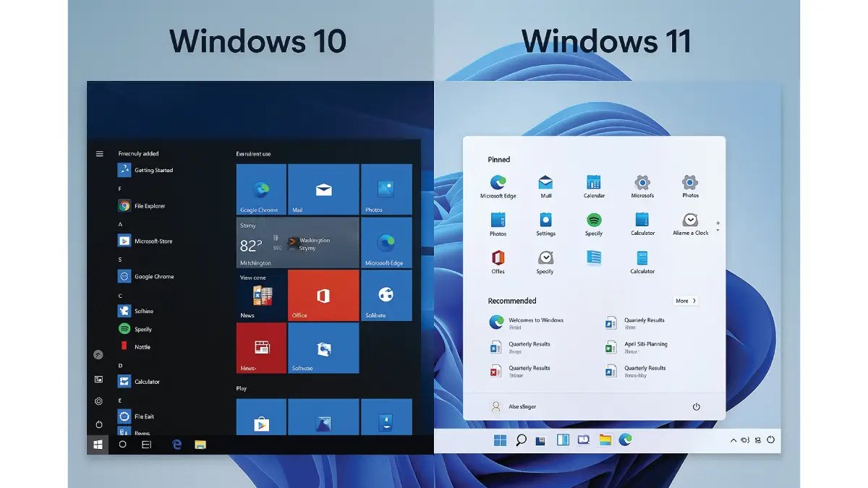Open File Eait in the Windows 10 list
The image size is (868, 488).
point(136,416)
